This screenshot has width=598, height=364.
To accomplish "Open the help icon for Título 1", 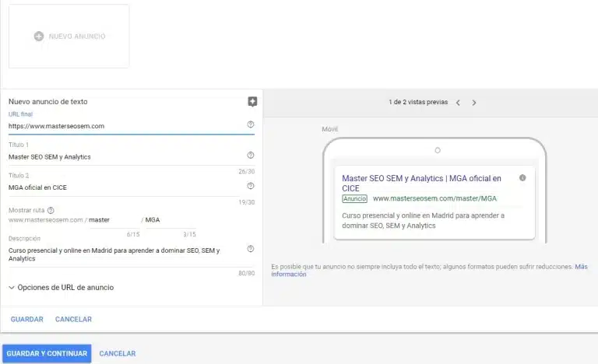I will 251,156.
